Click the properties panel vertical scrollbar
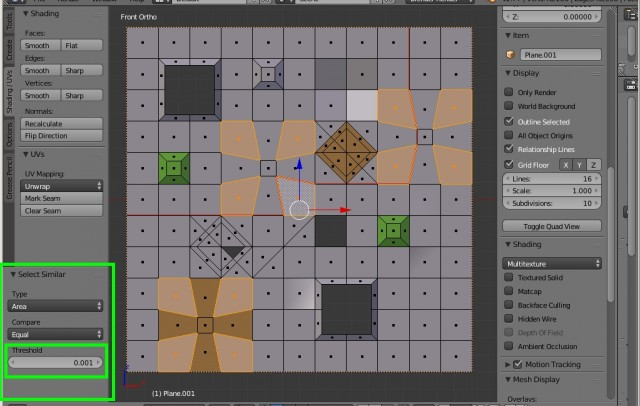640x406 pixels. click(x=611, y=235)
